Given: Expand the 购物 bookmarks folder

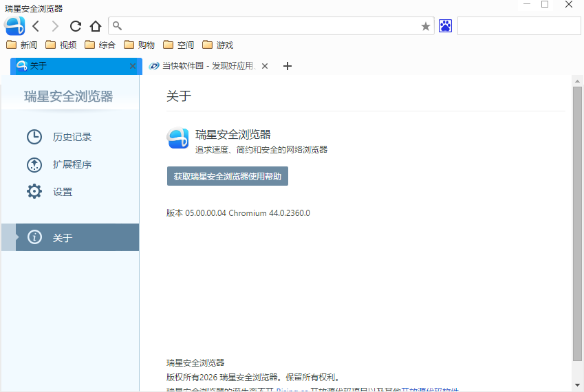Looking at the screenshot, I should [x=140, y=45].
